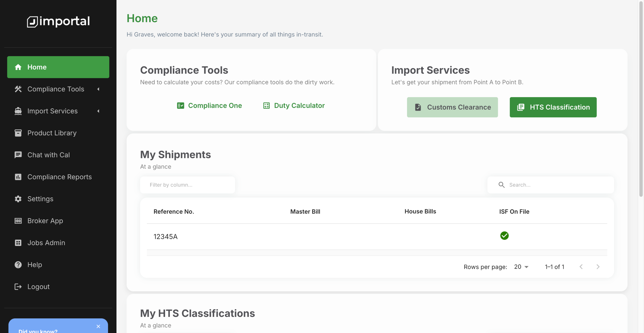Click the HTS Classification button

[553, 107]
